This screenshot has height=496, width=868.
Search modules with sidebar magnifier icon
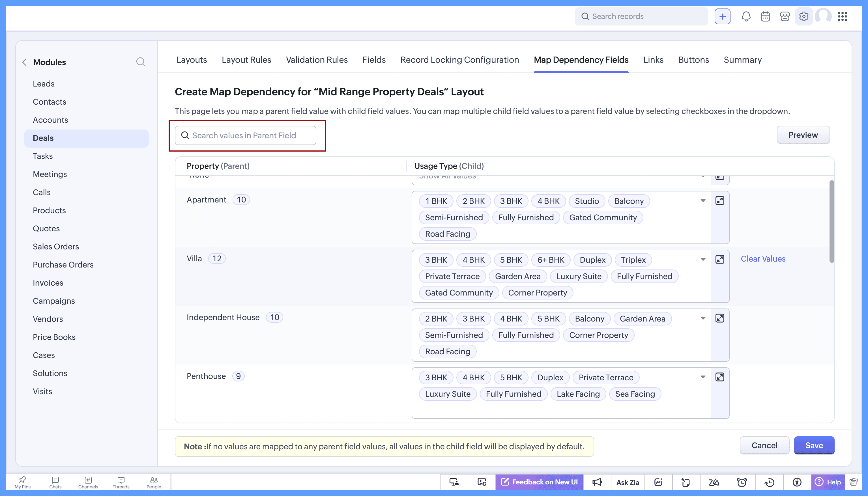140,62
